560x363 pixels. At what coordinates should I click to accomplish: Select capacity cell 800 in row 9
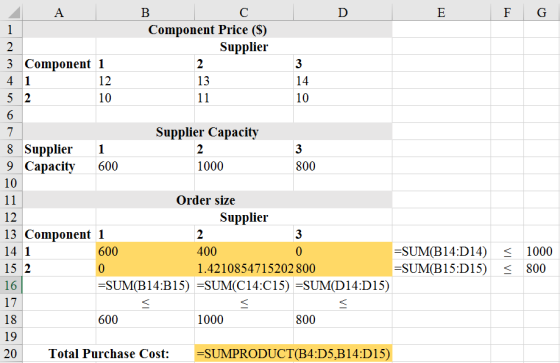click(343, 166)
